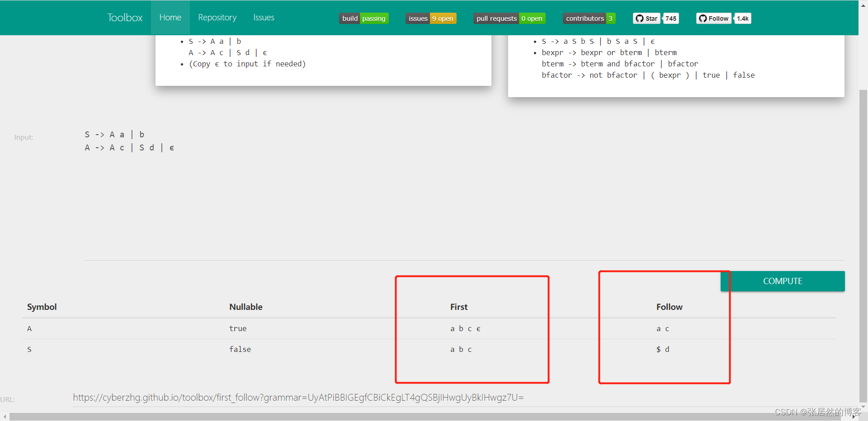Click the First column header
Viewport: 868px width, 421px height.
458,307
